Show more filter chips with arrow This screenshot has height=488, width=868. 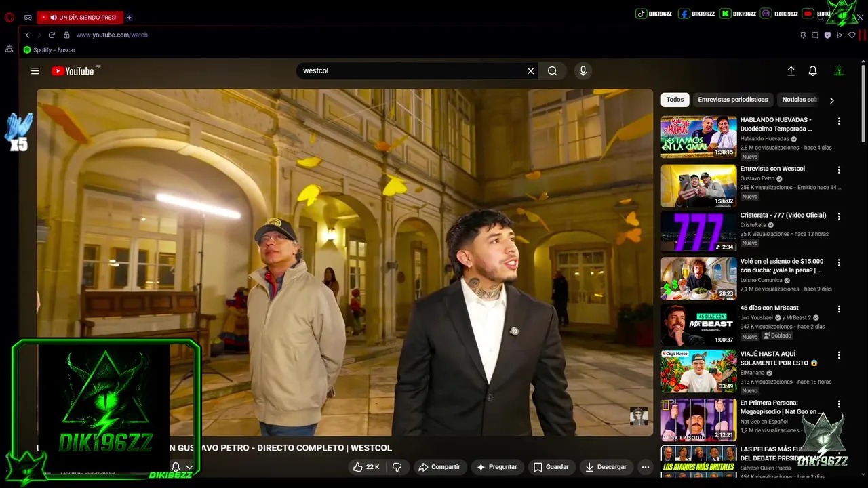[831, 100]
